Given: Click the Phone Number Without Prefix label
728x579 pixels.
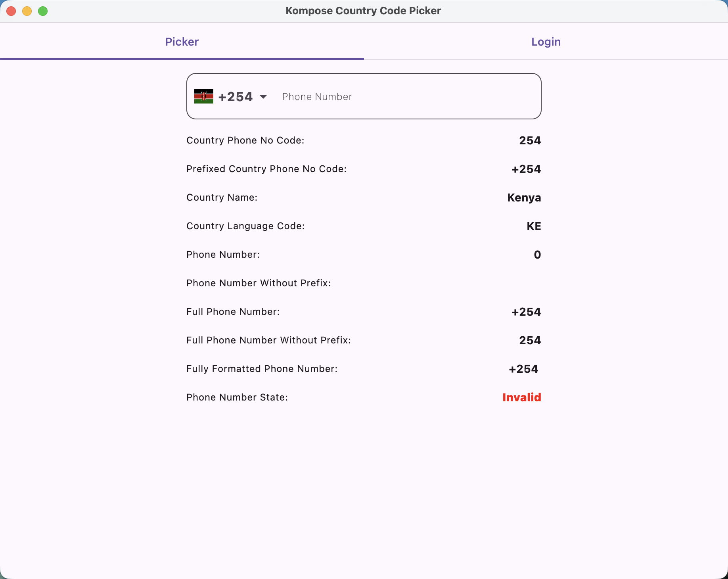Looking at the screenshot, I should coord(258,283).
